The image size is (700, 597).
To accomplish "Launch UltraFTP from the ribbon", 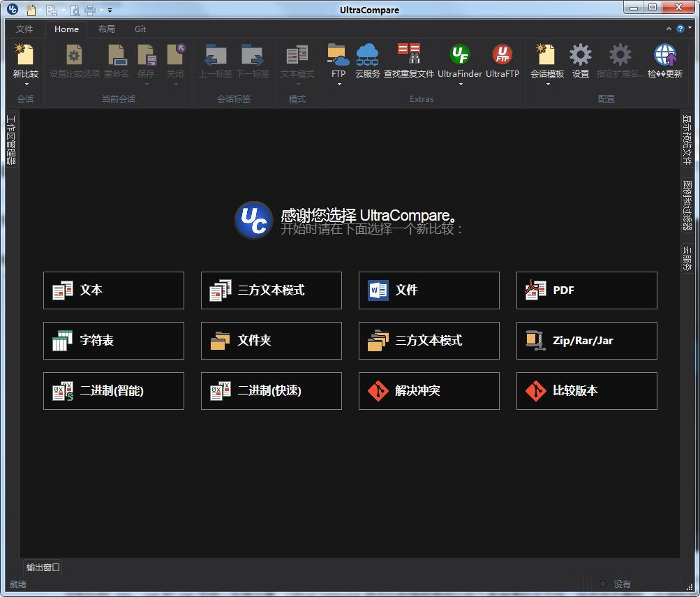I will 502,55.
